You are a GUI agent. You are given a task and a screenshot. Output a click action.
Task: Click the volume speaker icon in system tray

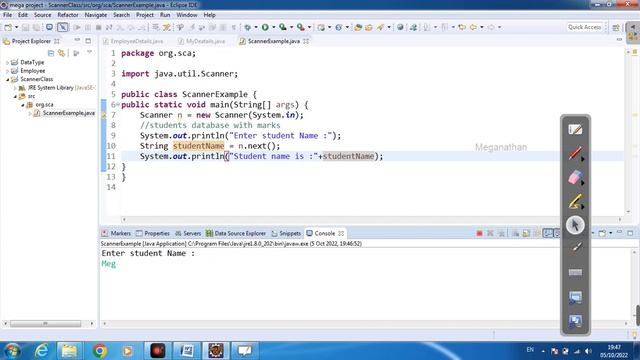coord(588,351)
